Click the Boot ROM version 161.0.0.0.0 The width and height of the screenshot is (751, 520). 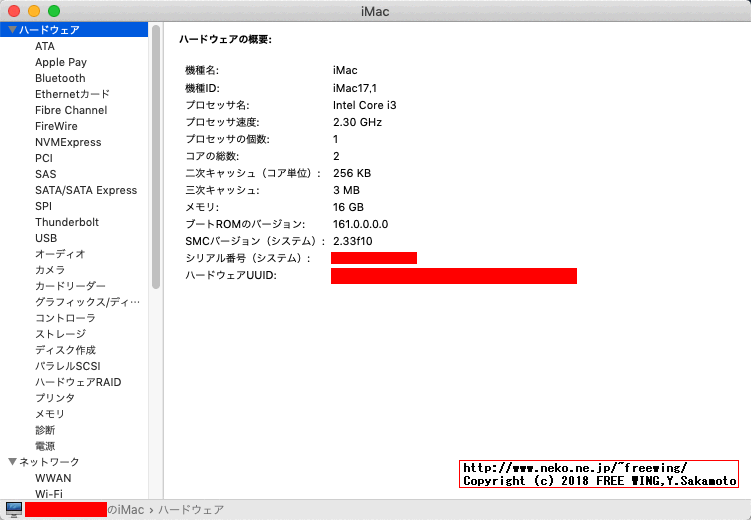pos(361,224)
